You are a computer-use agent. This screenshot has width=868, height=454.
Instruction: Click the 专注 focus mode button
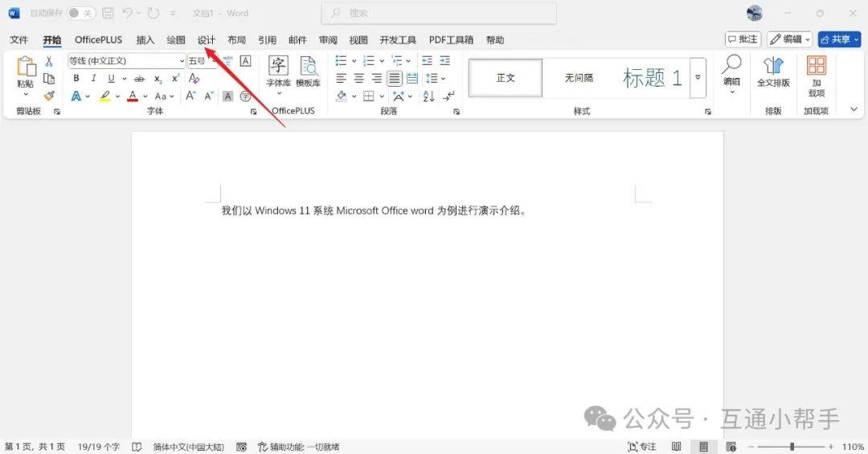pyautogui.click(x=641, y=447)
